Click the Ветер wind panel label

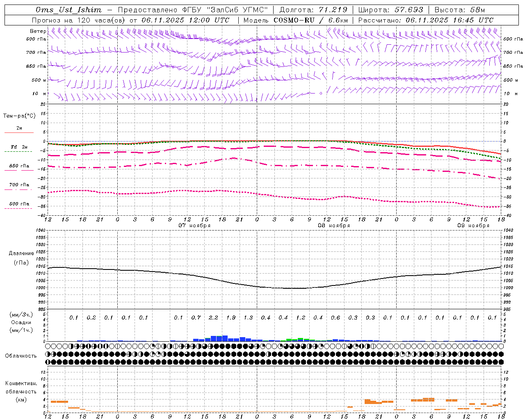[38, 31]
